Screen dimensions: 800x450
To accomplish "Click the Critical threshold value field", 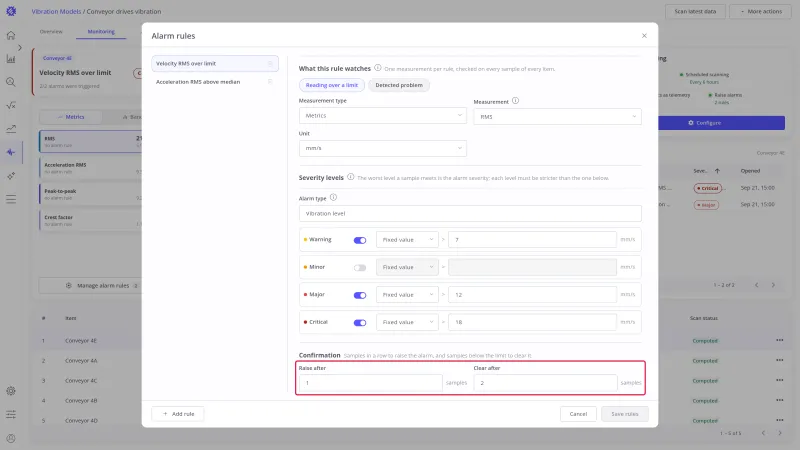I will pos(532,322).
